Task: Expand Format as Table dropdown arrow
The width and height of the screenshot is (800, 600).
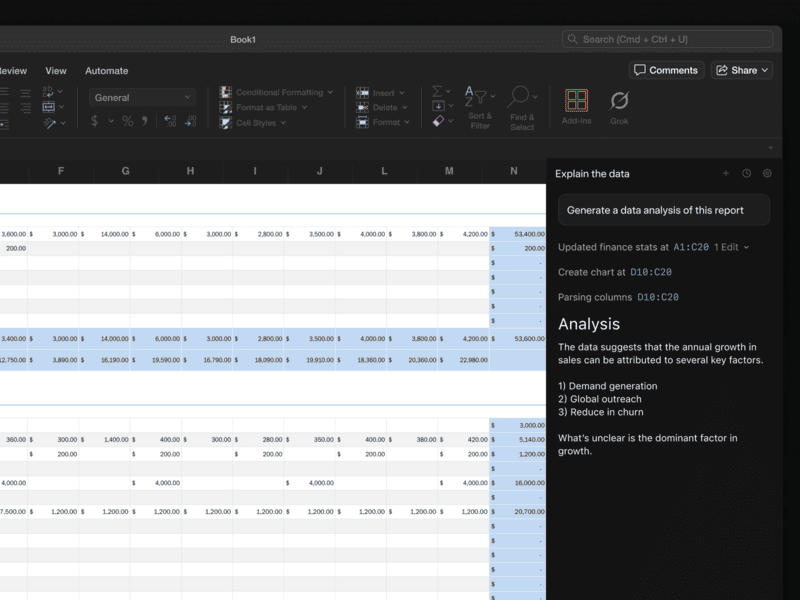Action: coord(305,108)
